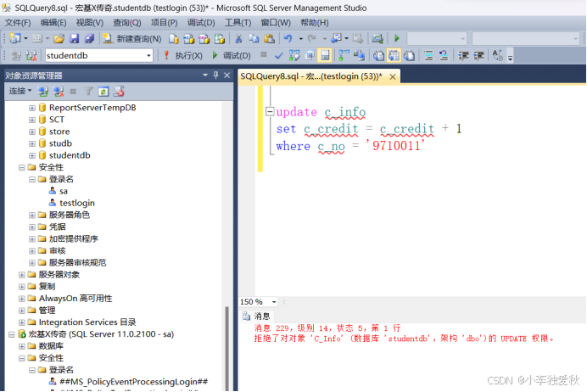Click the Object Explorer filter funnel icon
587x392 pixels.
pos(88,91)
